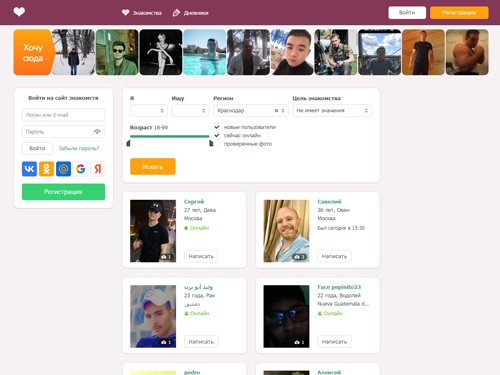Open the pedro profile link

click(192, 372)
